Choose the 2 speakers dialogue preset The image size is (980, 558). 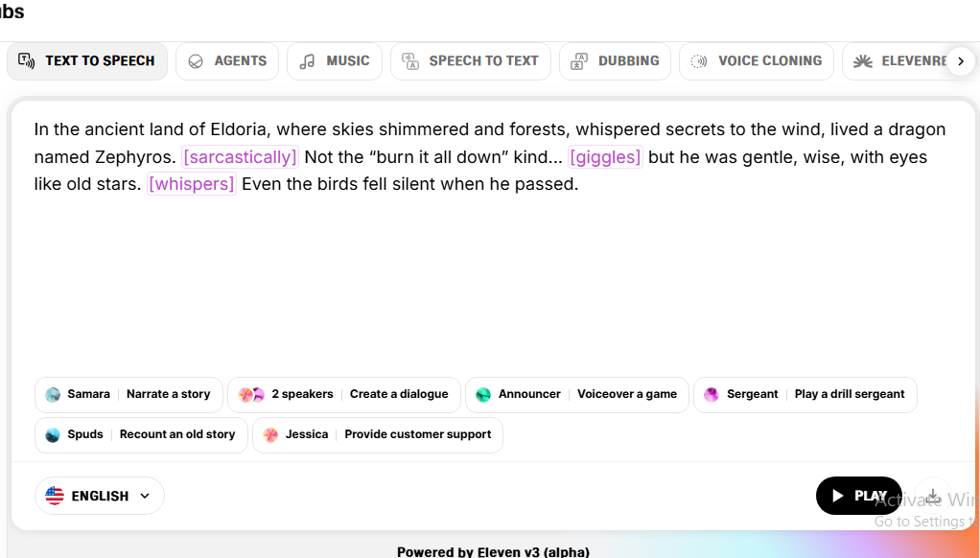343,394
